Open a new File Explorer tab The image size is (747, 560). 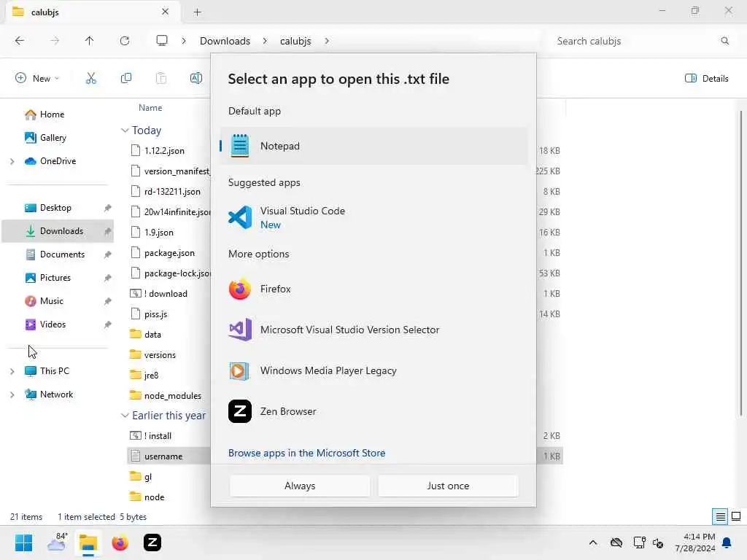197,12
